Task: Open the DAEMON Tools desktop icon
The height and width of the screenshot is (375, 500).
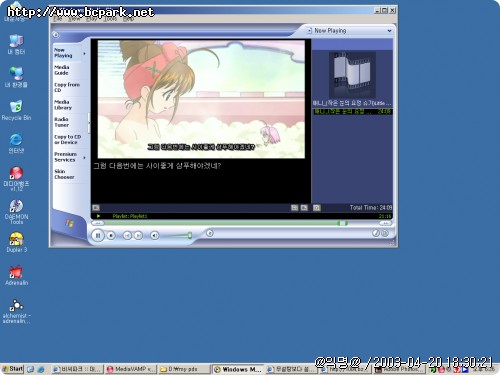Action: click(x=16, y=212)
